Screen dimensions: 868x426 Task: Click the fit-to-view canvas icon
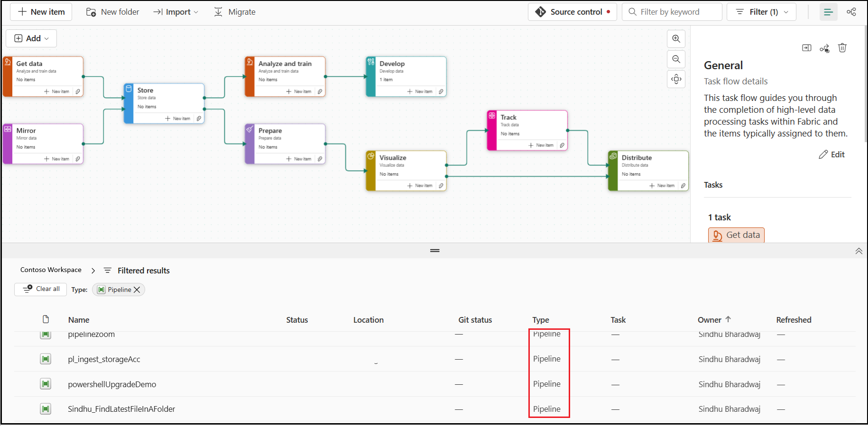[676, 79]
